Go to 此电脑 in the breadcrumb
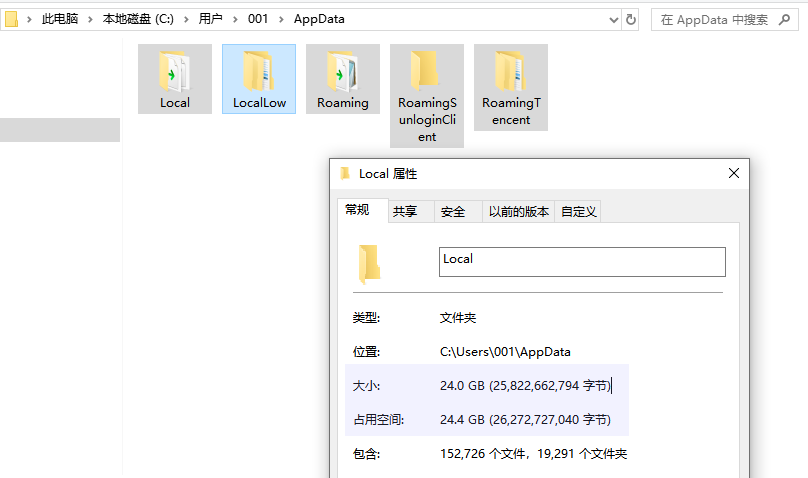Screen dimensions: 808x478 tap(60, 19)
